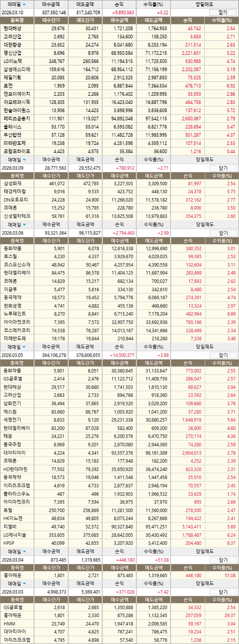Expand the 매매일 arrow above 2026.03.03

24,584
